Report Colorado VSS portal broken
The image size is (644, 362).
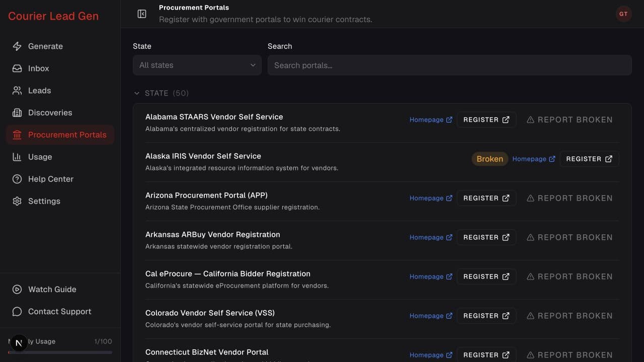click(x=570, y=316)
